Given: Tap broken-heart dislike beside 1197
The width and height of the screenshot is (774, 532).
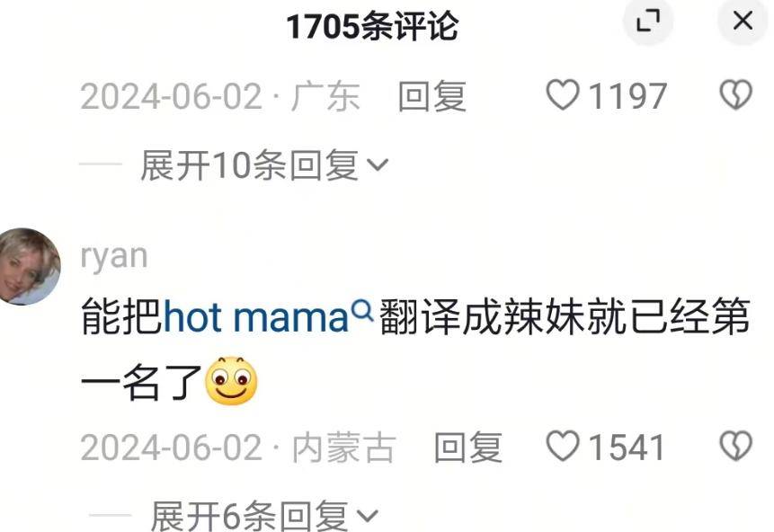Looking at the screenshot, I should coord(735,95).
